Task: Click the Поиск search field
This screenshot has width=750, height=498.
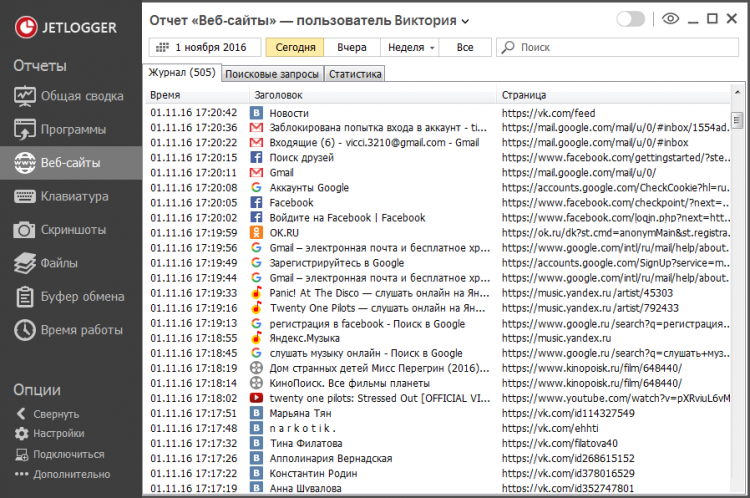Action: (618, 47)
